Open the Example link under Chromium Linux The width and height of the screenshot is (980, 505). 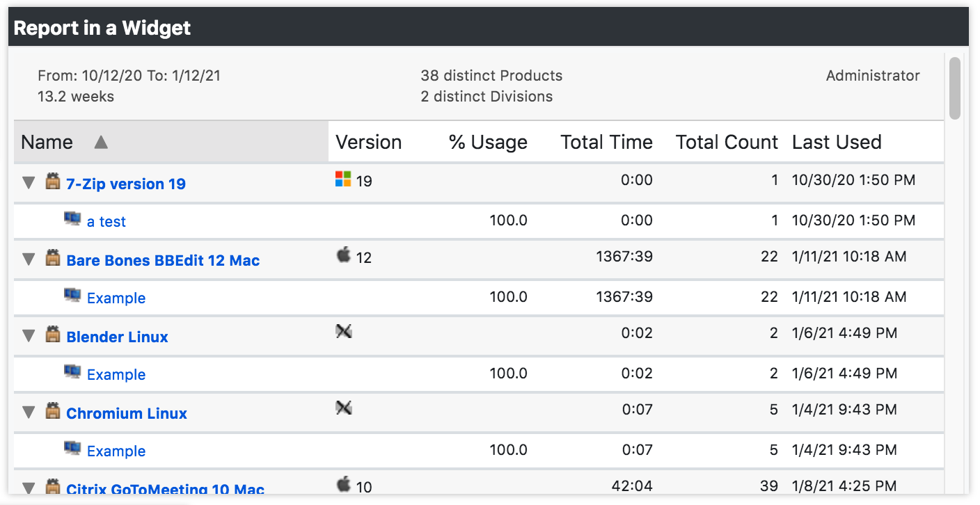point(116,451)
